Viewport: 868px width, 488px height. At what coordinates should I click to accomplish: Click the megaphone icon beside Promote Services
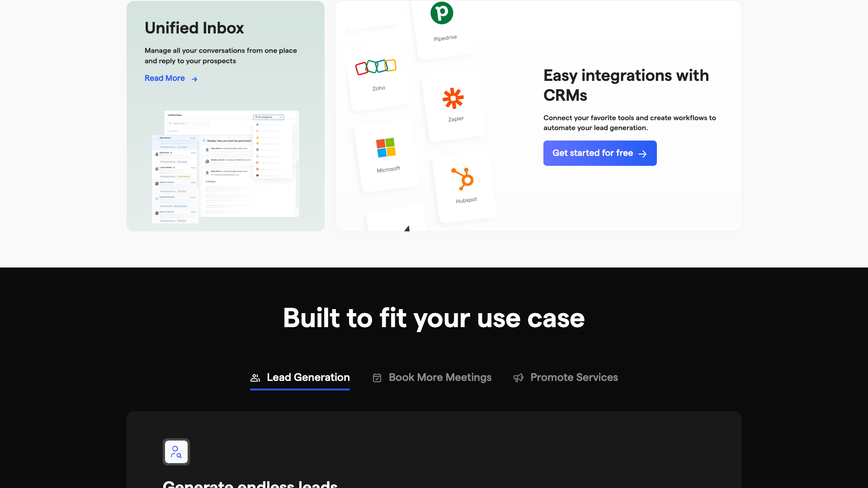click(x=519, y=378)
